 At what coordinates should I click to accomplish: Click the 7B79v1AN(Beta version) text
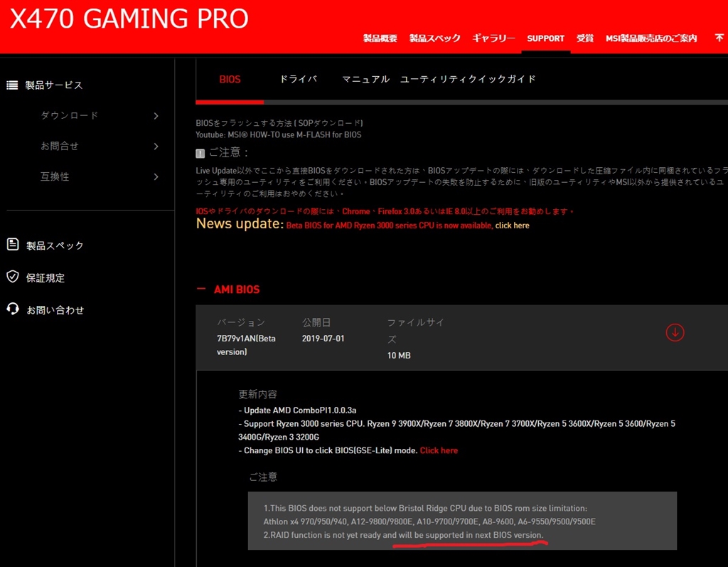(246, 345)
